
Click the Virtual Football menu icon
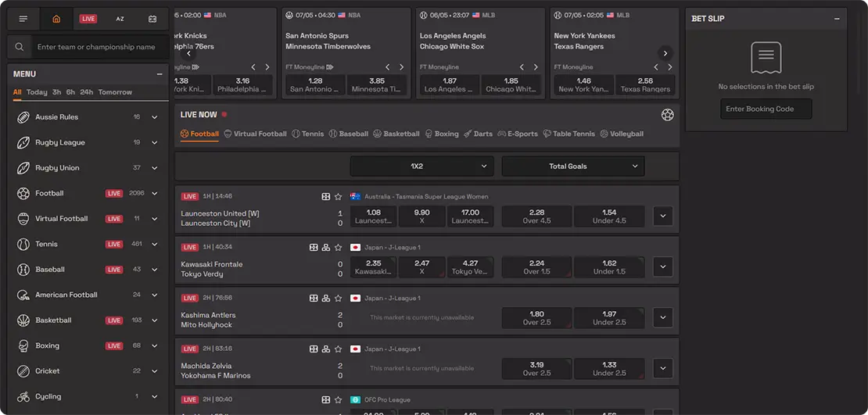[x=23, y=219]
